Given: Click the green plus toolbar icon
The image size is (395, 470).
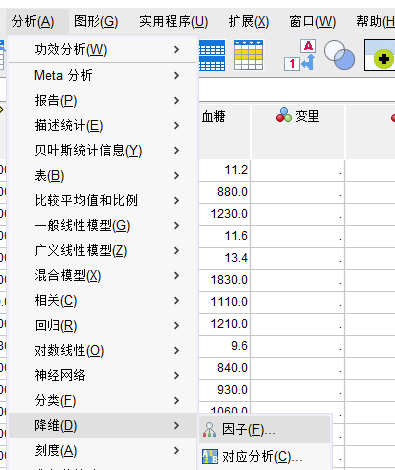Looking at the screenshot, I should tap(379, 55).
